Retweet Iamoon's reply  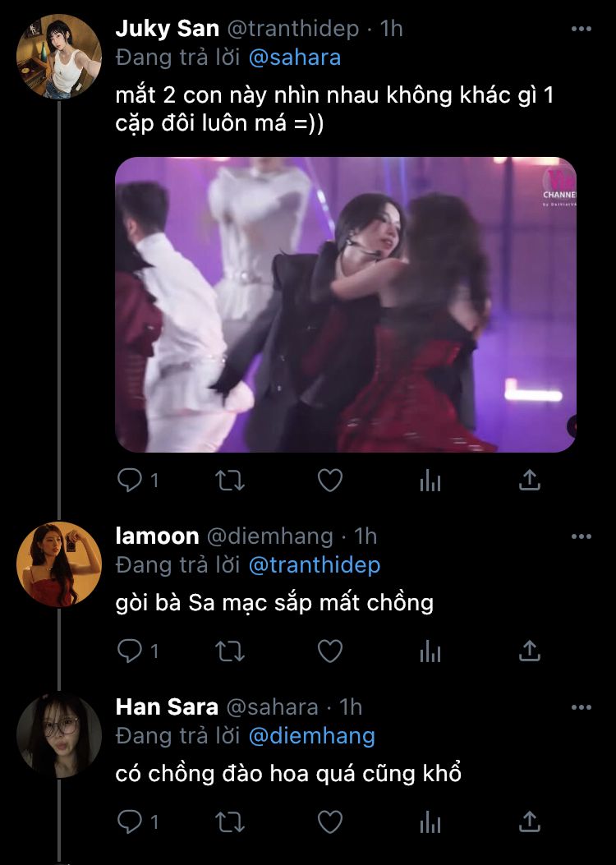coord(230,651)
